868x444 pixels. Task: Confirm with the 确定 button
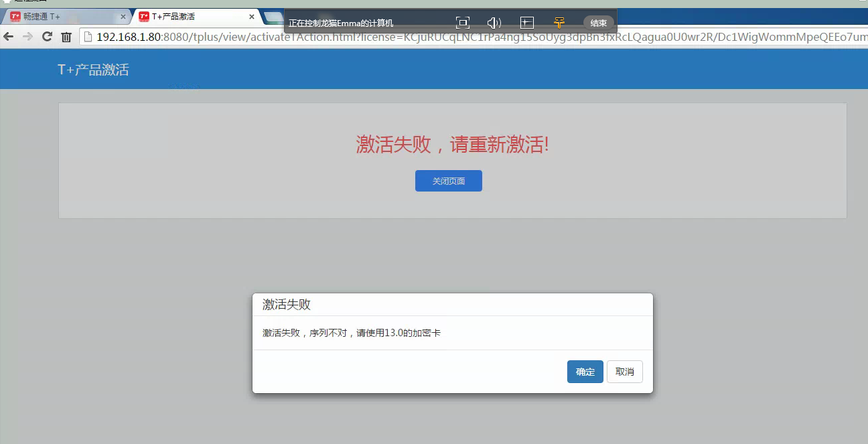[585, 372]
